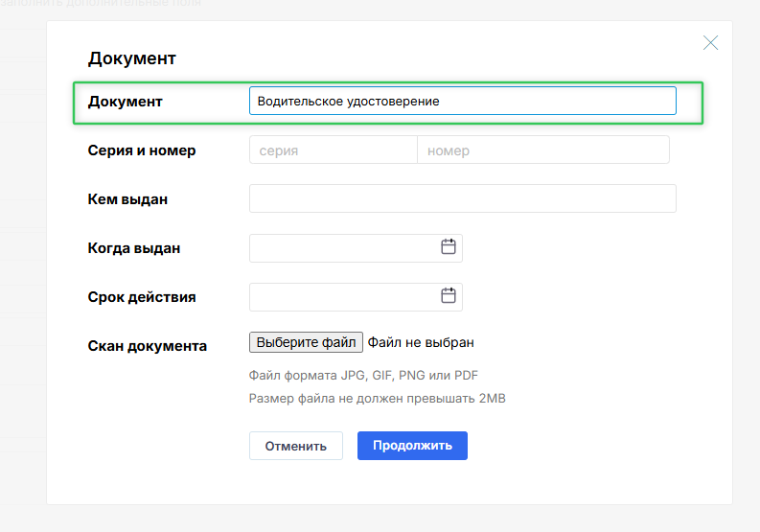
Task: Select the Кем выдан label
Action: (x=127, y=199)
